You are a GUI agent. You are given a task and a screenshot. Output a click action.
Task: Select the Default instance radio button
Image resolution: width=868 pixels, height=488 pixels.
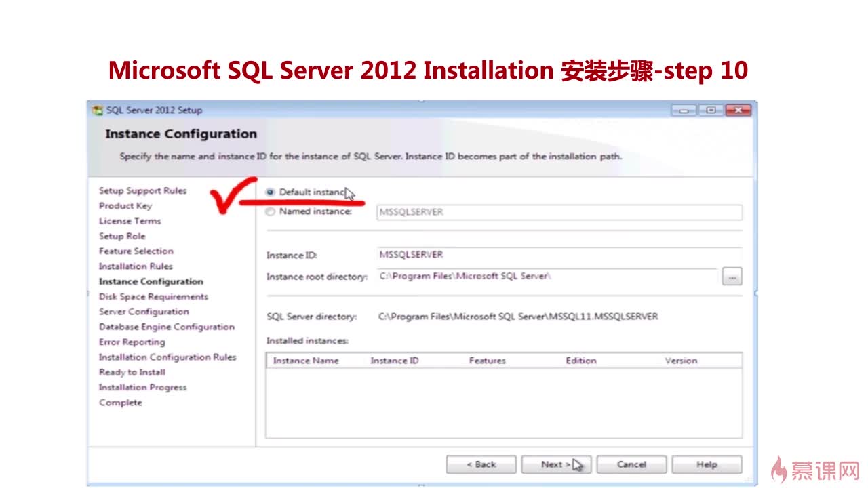tap(271, 192)
